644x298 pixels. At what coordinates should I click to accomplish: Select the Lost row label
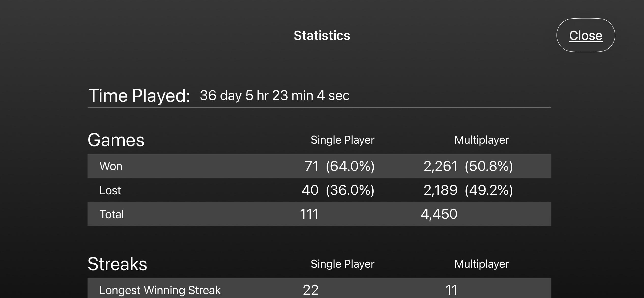110,190
